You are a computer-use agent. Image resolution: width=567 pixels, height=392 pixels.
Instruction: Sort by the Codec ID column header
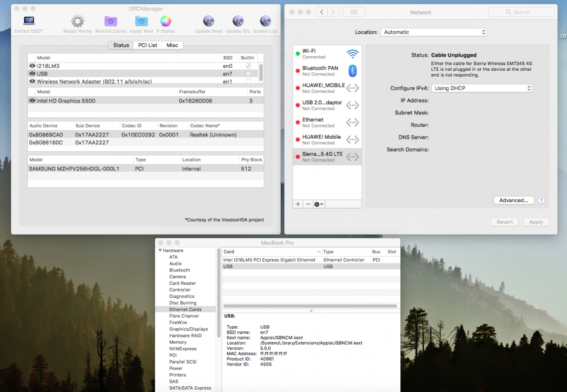click(138, 126)
